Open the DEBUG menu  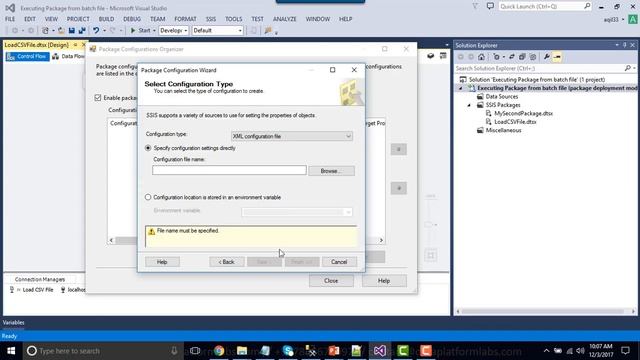[x=132, y=19]
